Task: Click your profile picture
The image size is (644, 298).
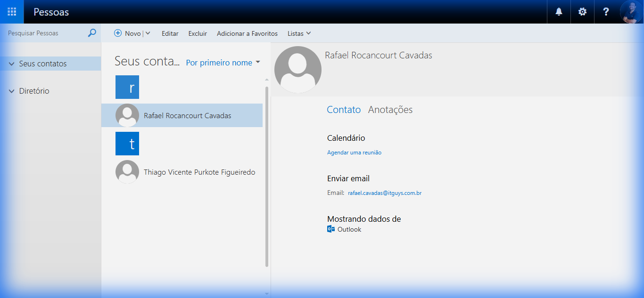Action: (x=630, y=12)
